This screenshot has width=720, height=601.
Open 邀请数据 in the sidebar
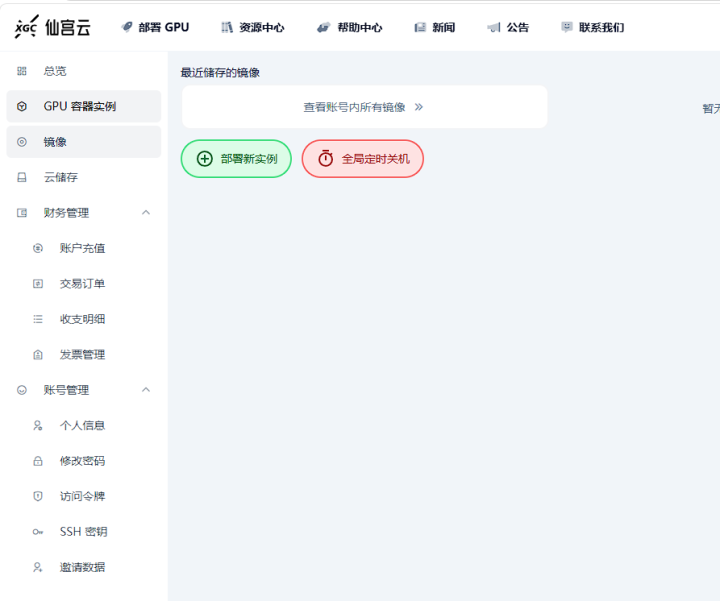pyautogui.click(x=82, y=567)
